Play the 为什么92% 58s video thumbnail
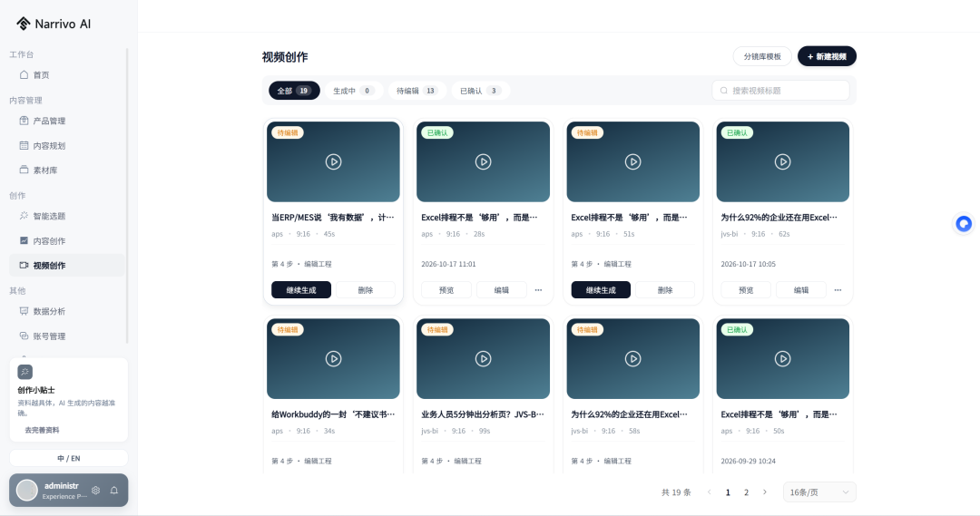 [633, 358]
